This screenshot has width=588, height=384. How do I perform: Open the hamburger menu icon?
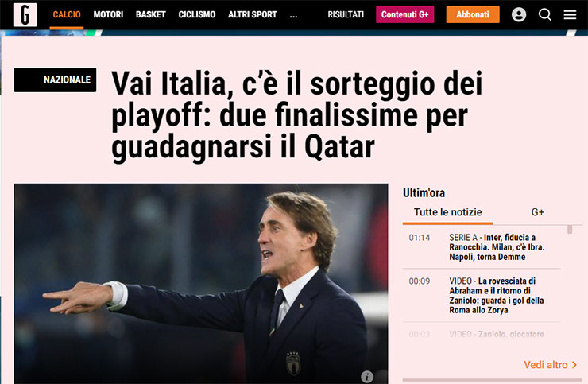(x=570, y=14)
